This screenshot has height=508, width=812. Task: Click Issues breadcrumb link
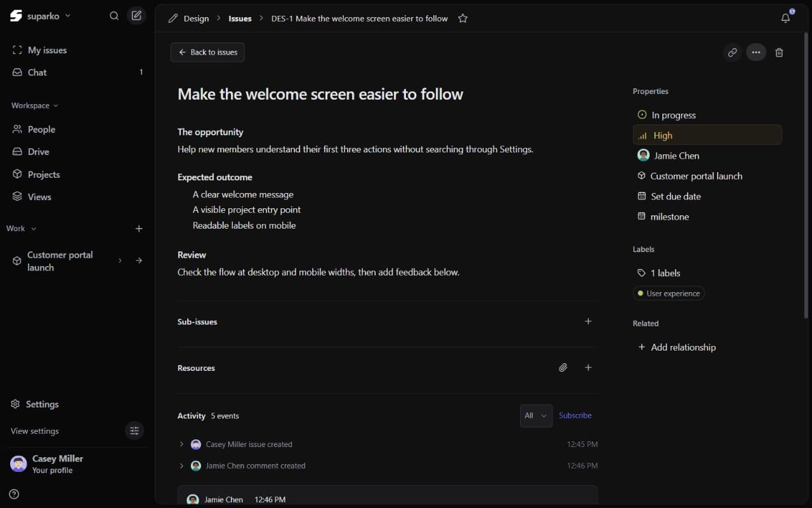tap(240, 18)
